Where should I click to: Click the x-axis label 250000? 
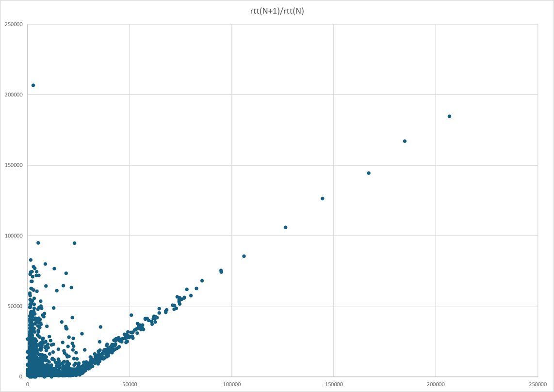538,383
